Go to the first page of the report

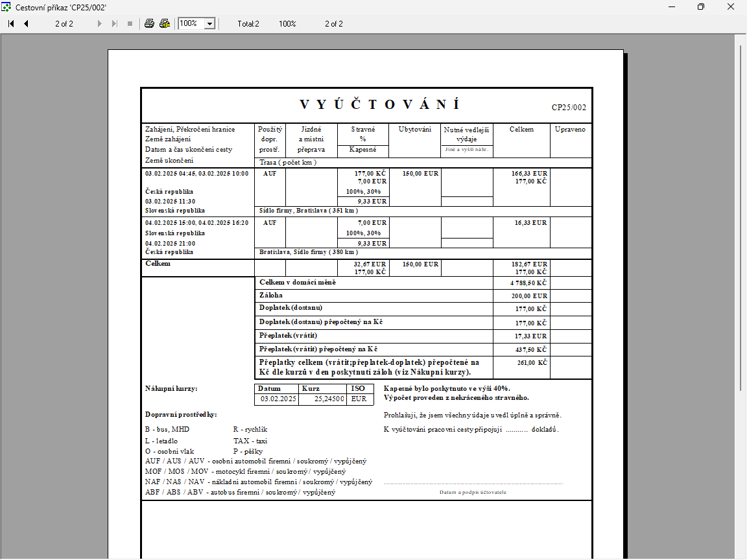click(x=11, y=23)
